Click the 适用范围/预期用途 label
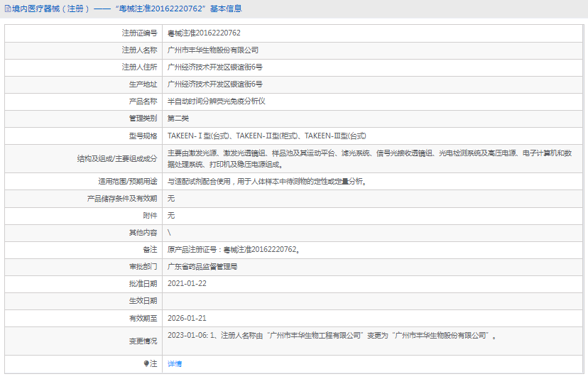The height and width of the screenshot is (379, 588). [128, 182]
